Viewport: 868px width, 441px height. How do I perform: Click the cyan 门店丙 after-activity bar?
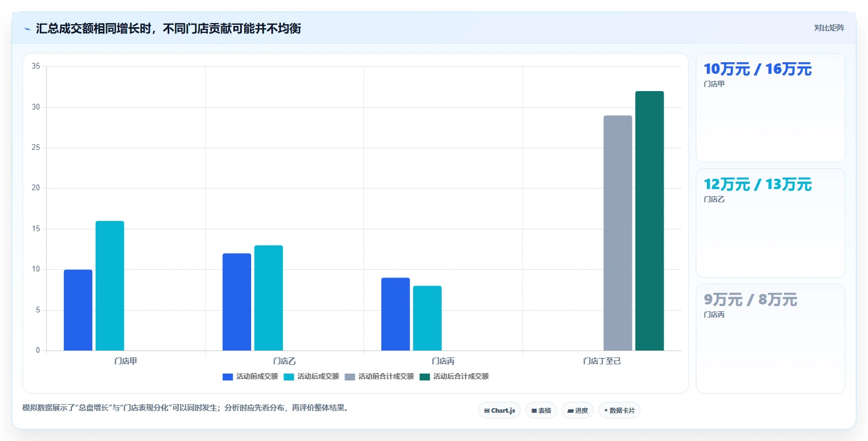click(x=427, y=318)
